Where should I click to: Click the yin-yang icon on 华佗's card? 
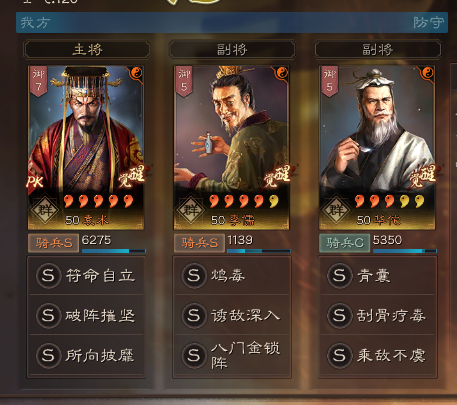pyautogui.click(x=427, y=73)
